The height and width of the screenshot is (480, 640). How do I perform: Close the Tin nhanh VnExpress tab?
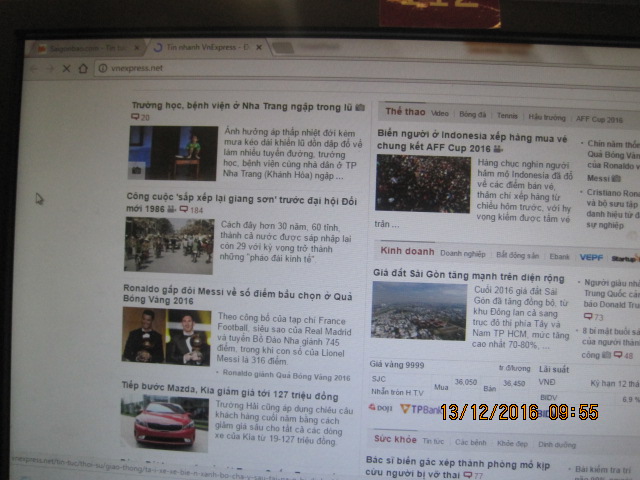tap(259, 47)
